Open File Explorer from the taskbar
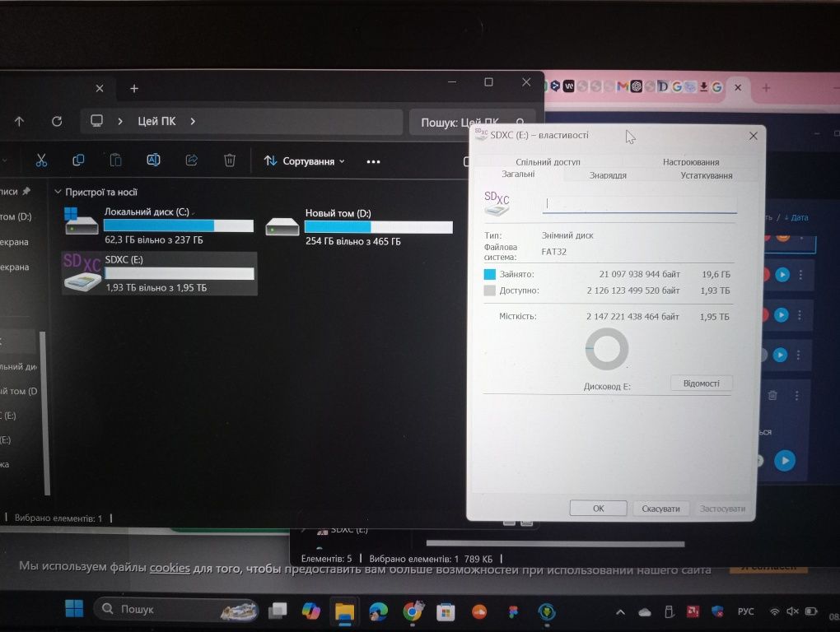This screenshot has width=840, height=632. point(344,611)
